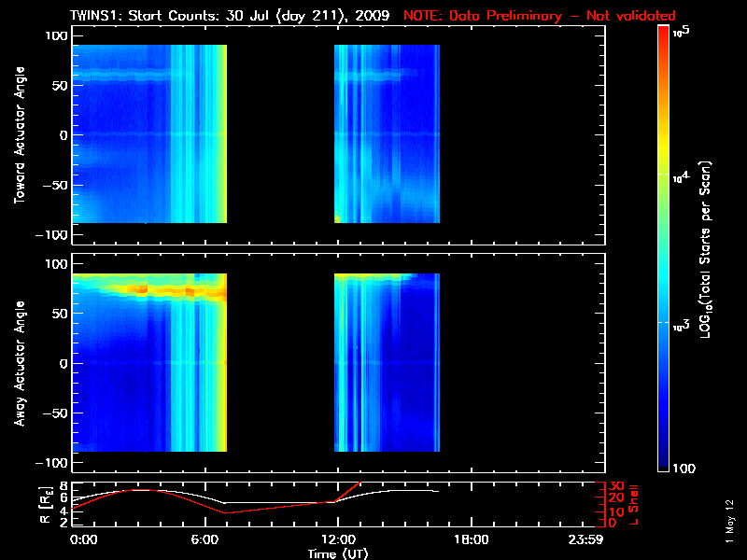Click the yellow region of the colorbar
The image size is (747, 560).
663,147
